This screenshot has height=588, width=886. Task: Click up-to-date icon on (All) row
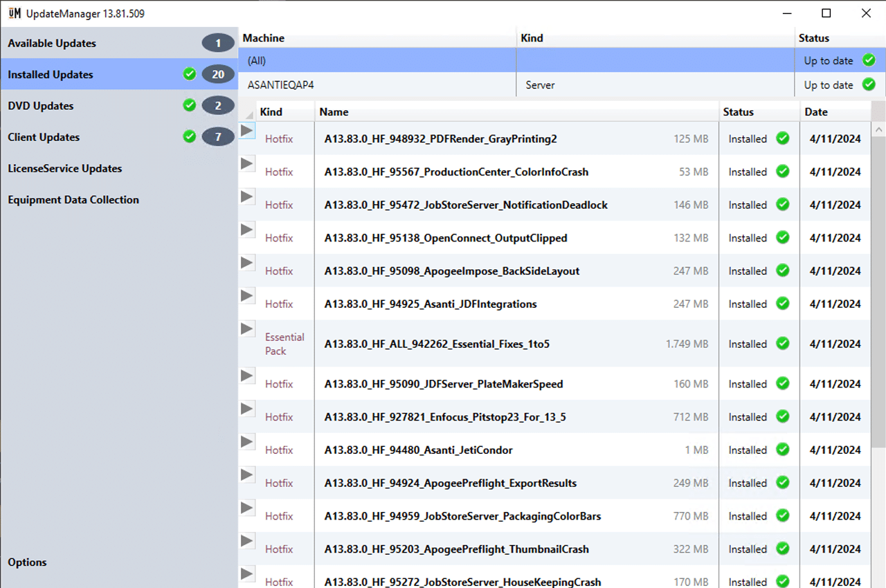click(869, 61)
